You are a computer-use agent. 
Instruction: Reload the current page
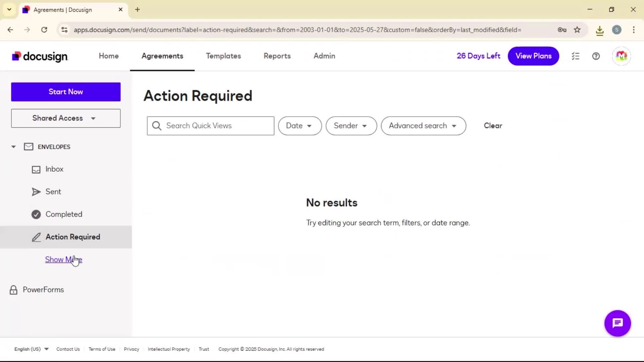pos(44,30)
